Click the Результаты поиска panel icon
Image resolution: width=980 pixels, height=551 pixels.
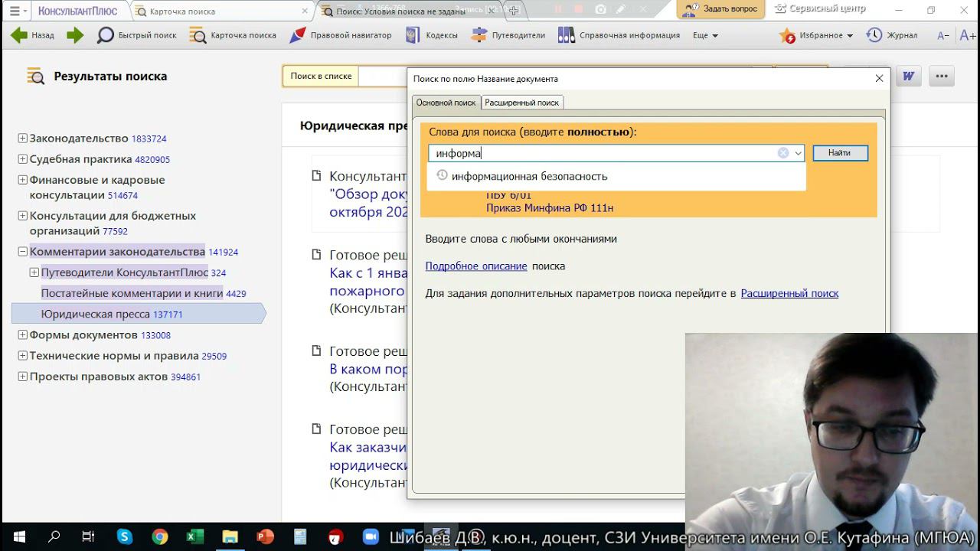pyautogui.click(x=35, y=76)
